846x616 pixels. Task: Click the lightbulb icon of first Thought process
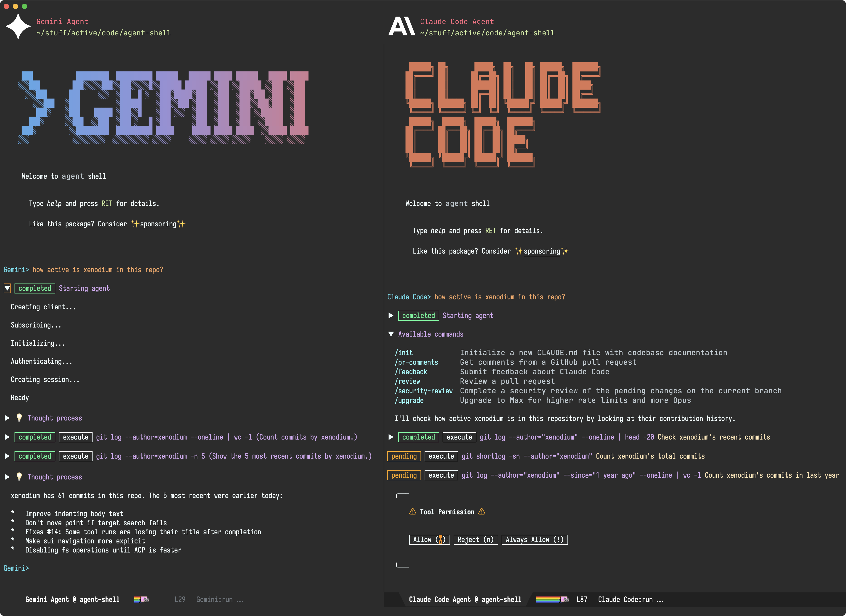(x=20, y=418)
